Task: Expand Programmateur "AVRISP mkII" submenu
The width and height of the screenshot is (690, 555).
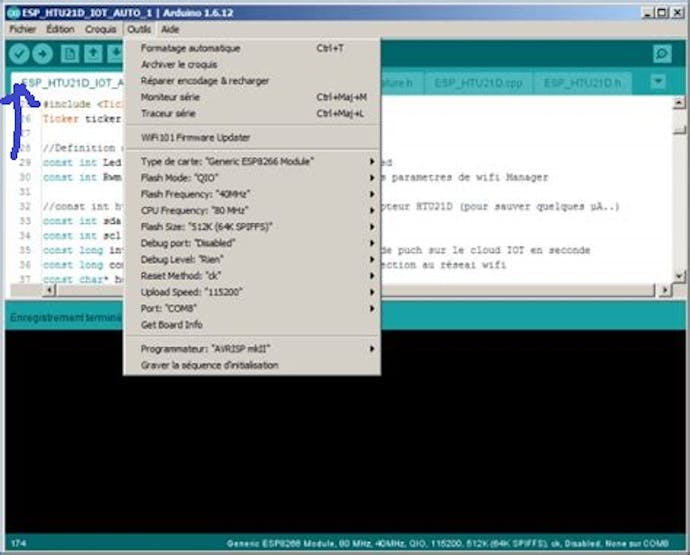Action: coord(252,349)
